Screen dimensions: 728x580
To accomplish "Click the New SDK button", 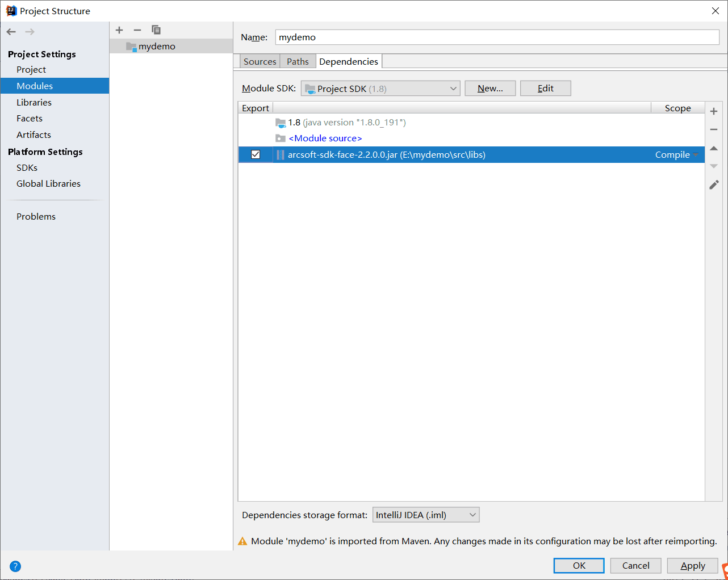I will click(489, 88).
